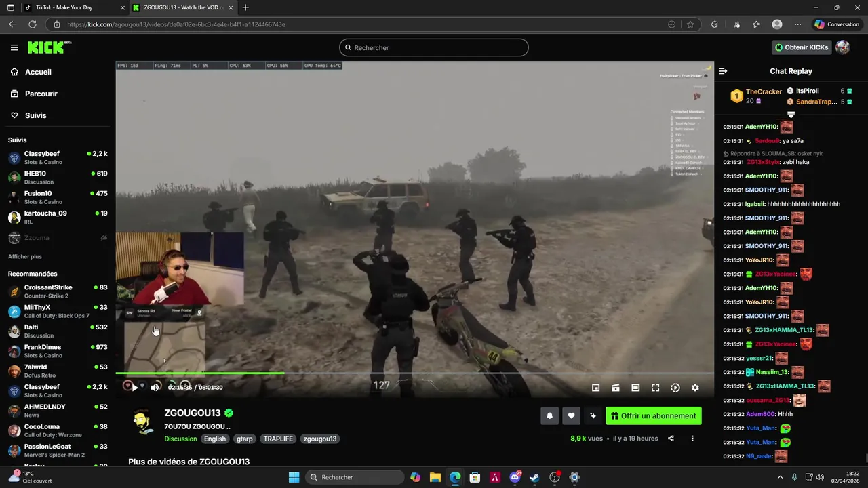This screenshot has height=488, width=868.
Task: Click Offrir un abonnement
Action: point(654,416)
